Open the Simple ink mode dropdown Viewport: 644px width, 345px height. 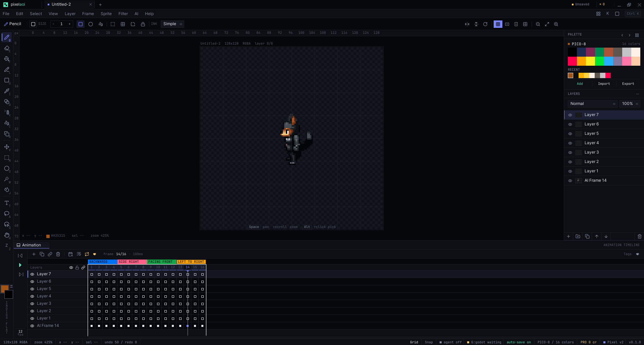(172, 24)
